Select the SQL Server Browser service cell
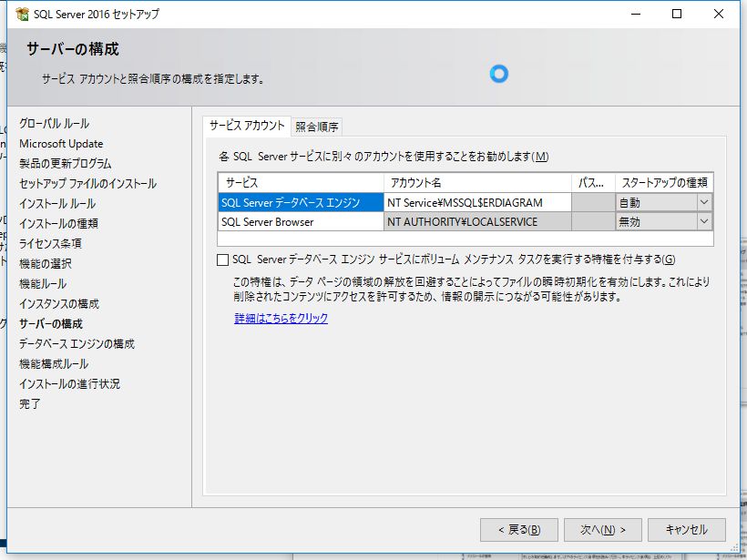The image size is (747, 560). (x=302, y=221)
